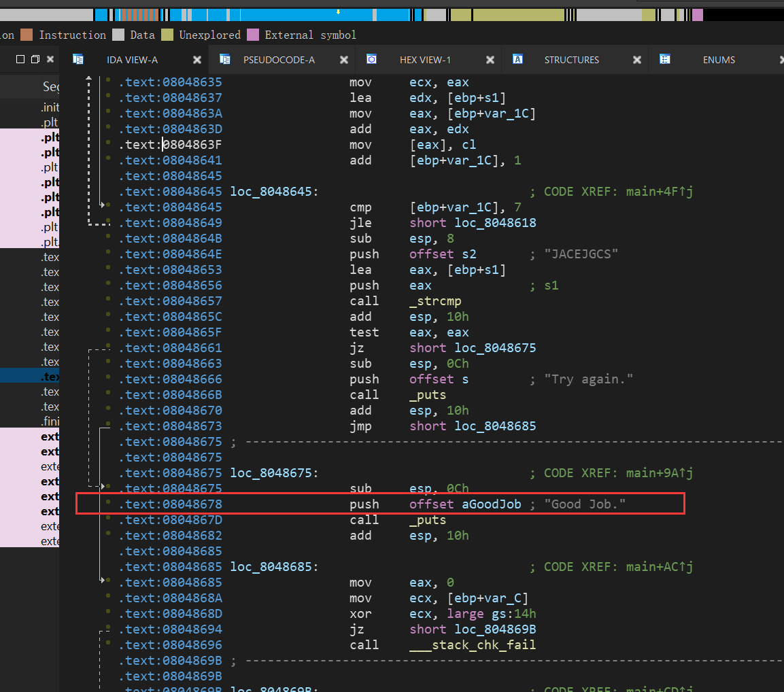Click the main+9A code xref
The width and height of the screenshot is (784, 692).
660,473
